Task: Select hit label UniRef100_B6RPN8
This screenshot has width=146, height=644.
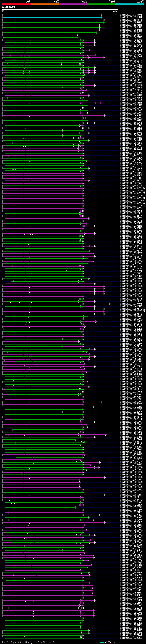Action: point(131,37)
